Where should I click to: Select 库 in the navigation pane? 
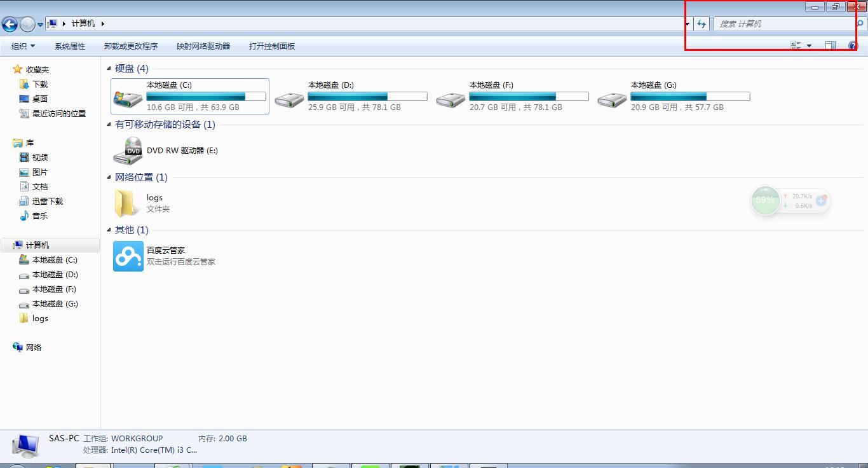pyautogui.click(x=30, y=142)
